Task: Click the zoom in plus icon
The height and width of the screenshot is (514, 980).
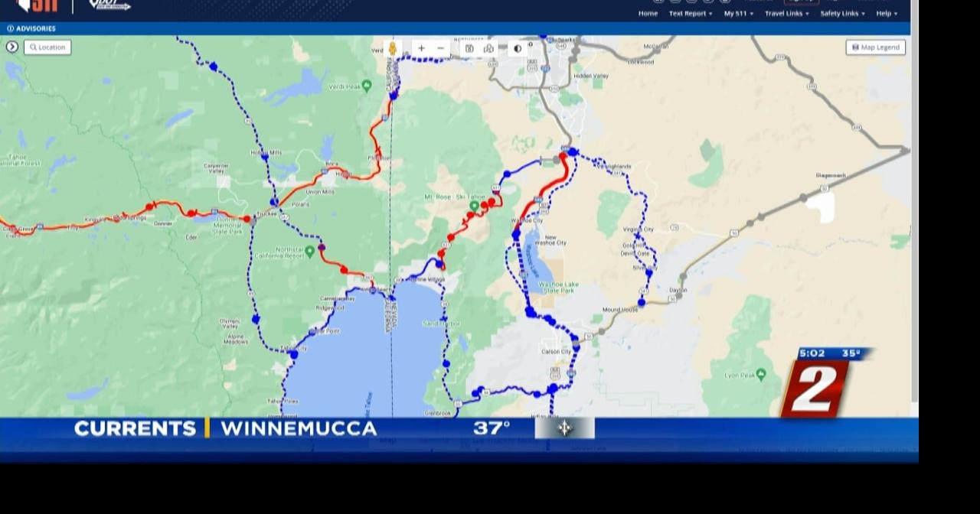Action: 420,48
